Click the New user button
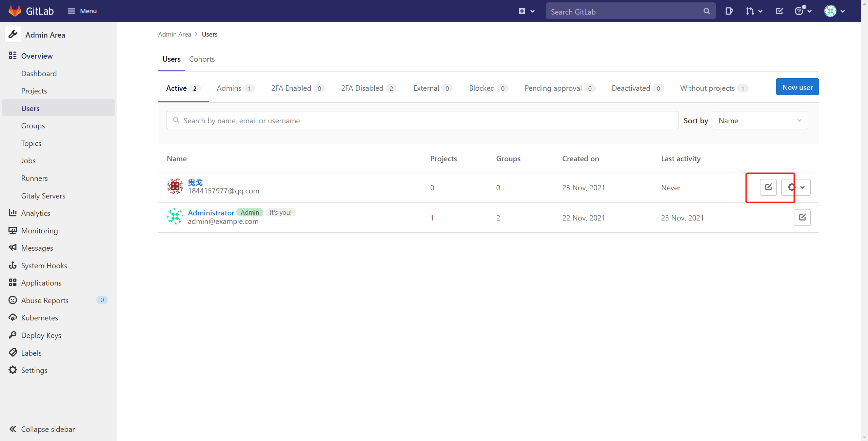 point(797,87)
